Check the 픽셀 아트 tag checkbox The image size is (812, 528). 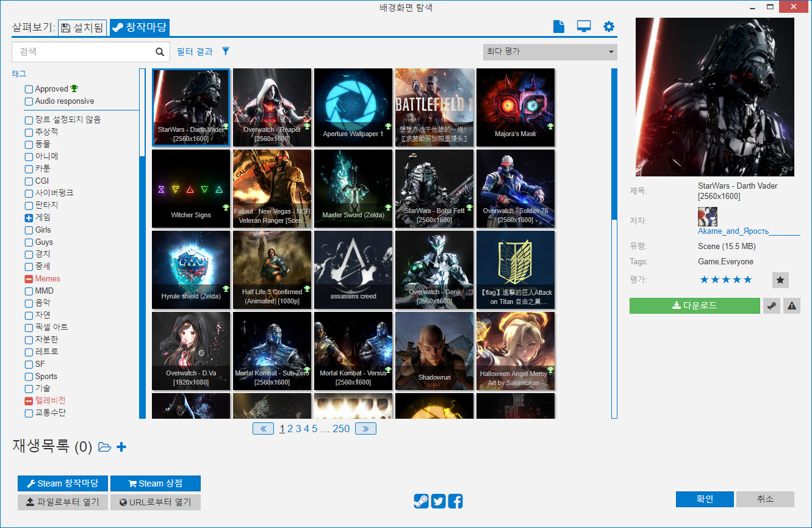tap(29, 327)
